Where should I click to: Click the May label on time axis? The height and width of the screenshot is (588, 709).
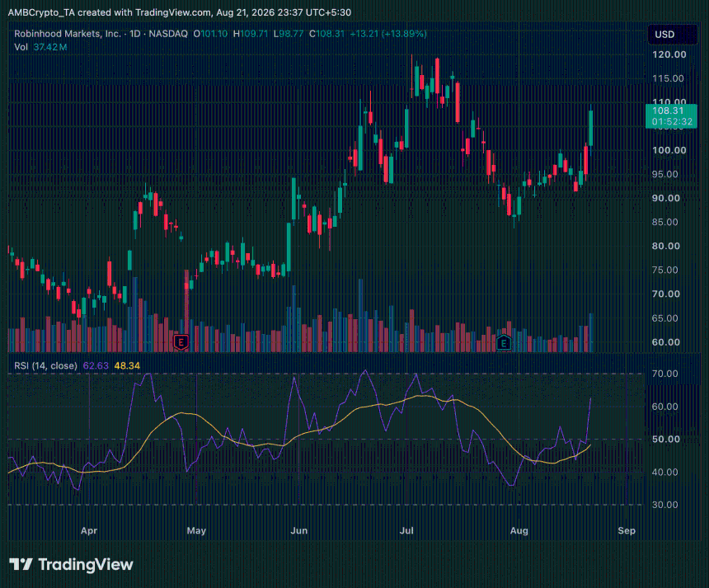[196, 530]
